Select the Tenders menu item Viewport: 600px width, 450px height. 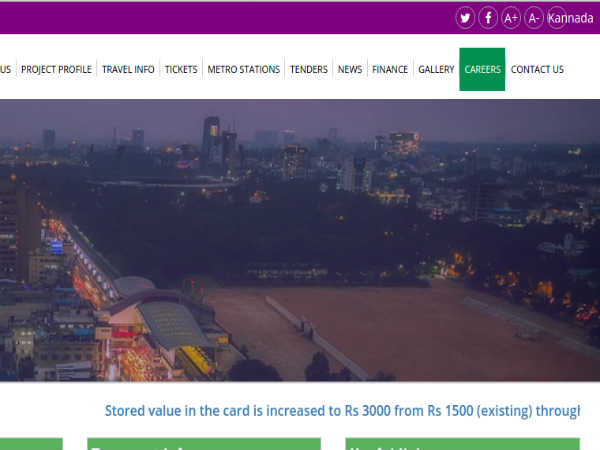309,69
